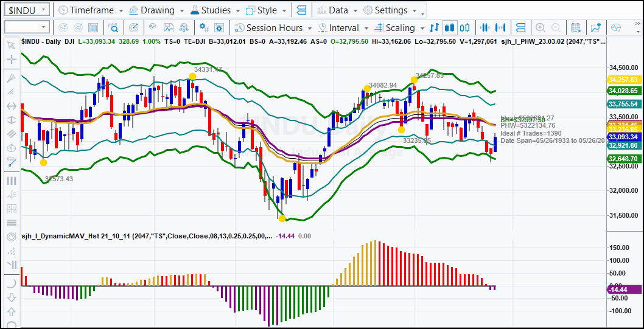Insert an up arrow marker
Viewport: 644px width, 329px height.
point(11,311)
